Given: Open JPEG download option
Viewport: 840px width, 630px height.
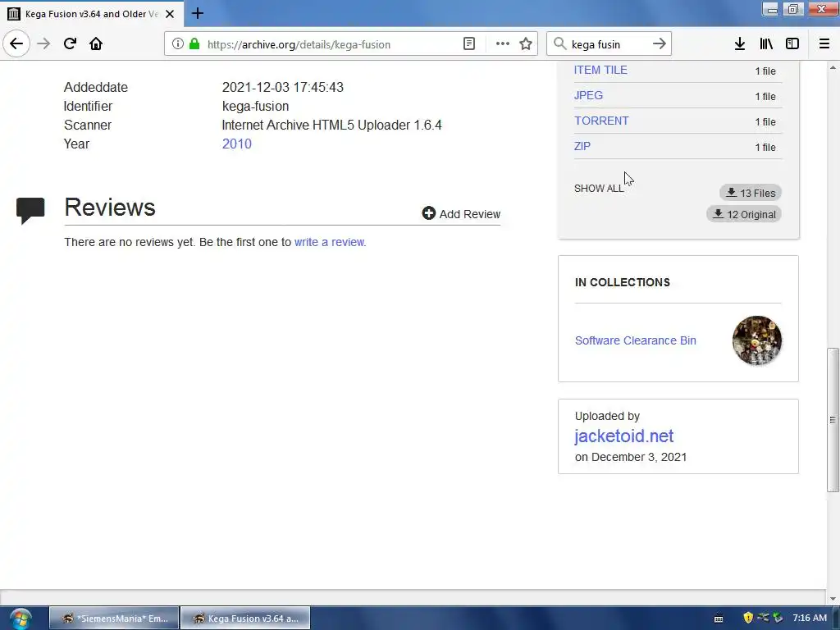Looking at the screenshot, I should click(x=588, y=95).
